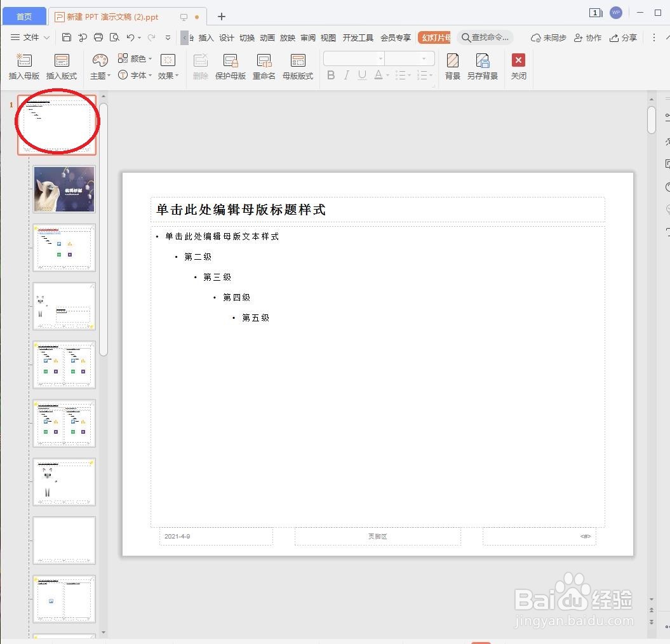
Task: Toggle Italic formatting
Action: pyautogui.click(x=347, y=76)
